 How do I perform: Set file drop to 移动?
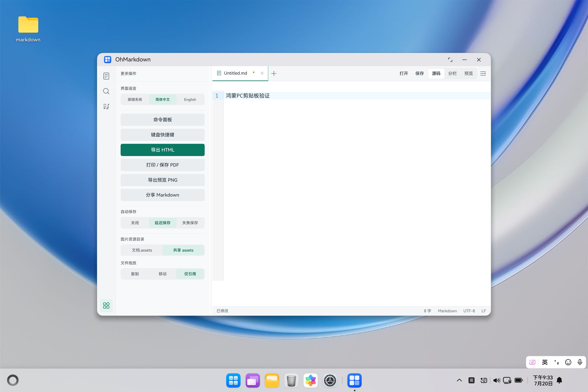[162, 274]
